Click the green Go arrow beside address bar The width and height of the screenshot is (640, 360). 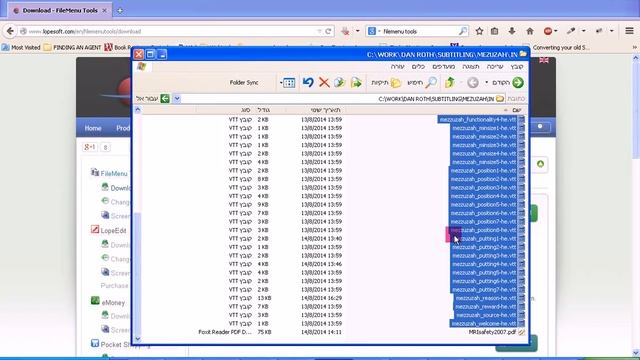point(165,98)
